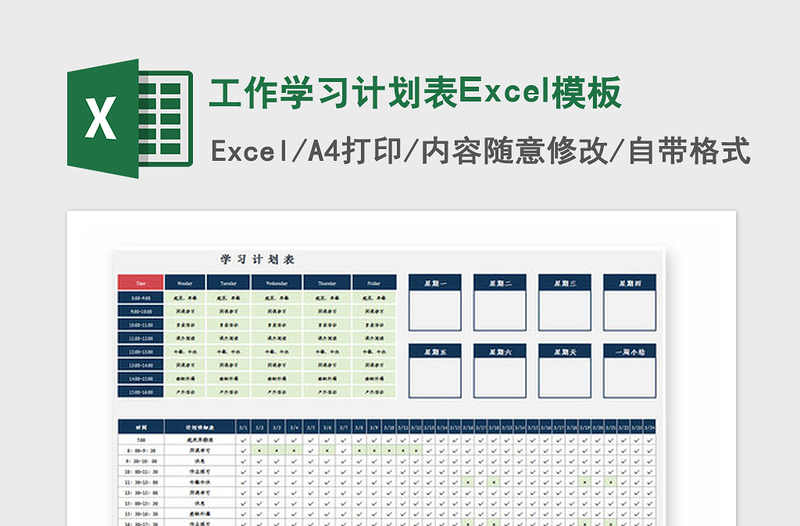Screen dimensions: 800x526
Task: Click the 15:00-16:00 time slot cell
Action: pyautogui.click(x=140, y=391)
